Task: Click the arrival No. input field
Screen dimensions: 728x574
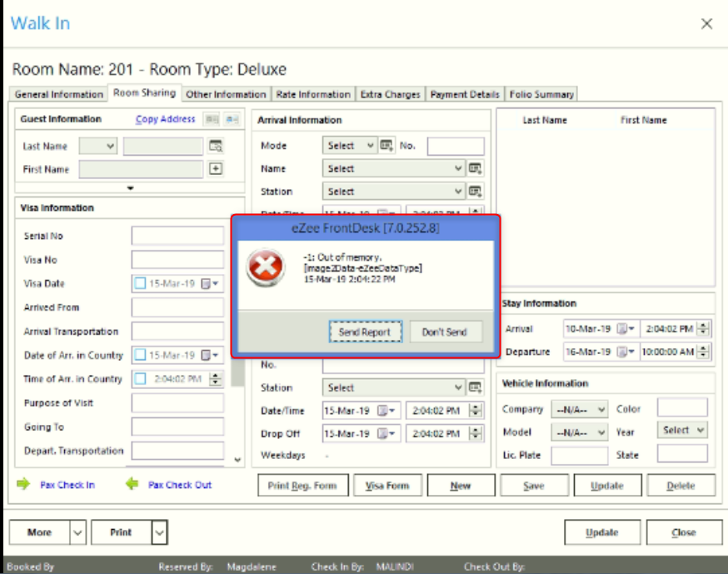Action: 456,146
